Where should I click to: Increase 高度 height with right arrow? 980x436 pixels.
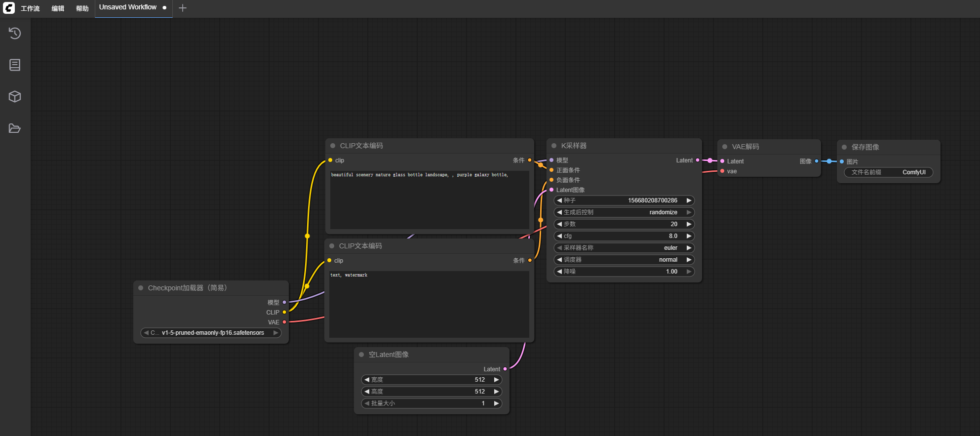[496, 392]
